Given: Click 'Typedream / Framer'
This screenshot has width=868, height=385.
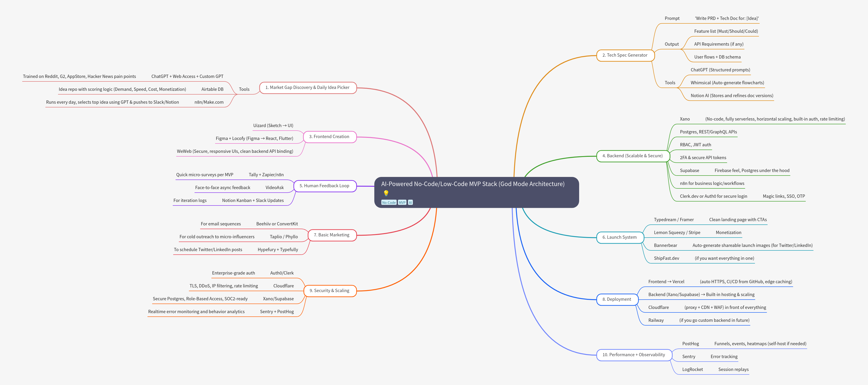Looking at the screenshot, I should click(x=673, y=220).
